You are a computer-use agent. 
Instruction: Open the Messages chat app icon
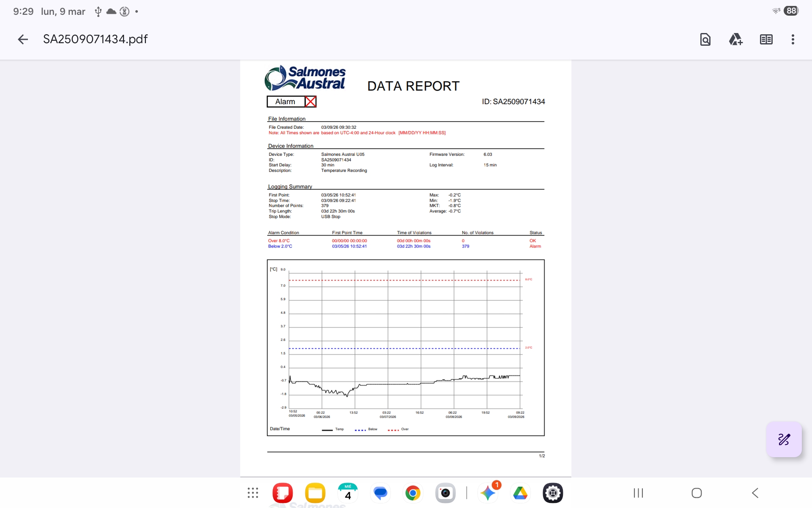coord(380,493)
